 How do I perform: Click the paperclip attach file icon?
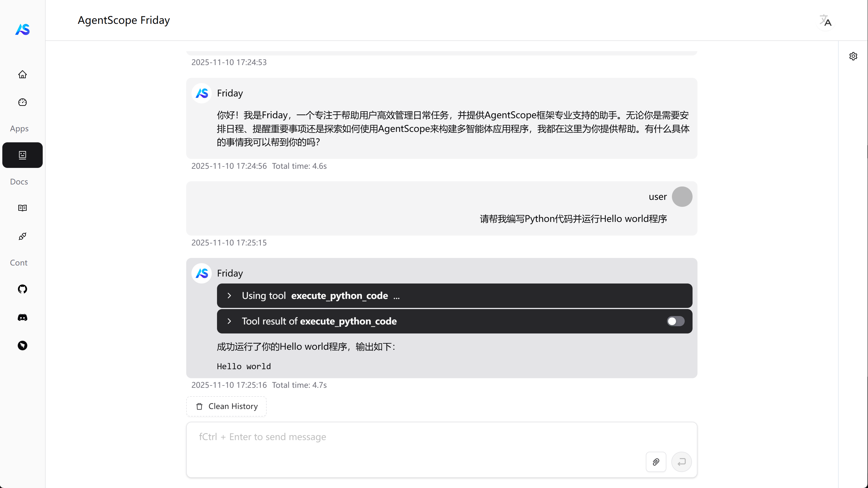click(656, 462)
